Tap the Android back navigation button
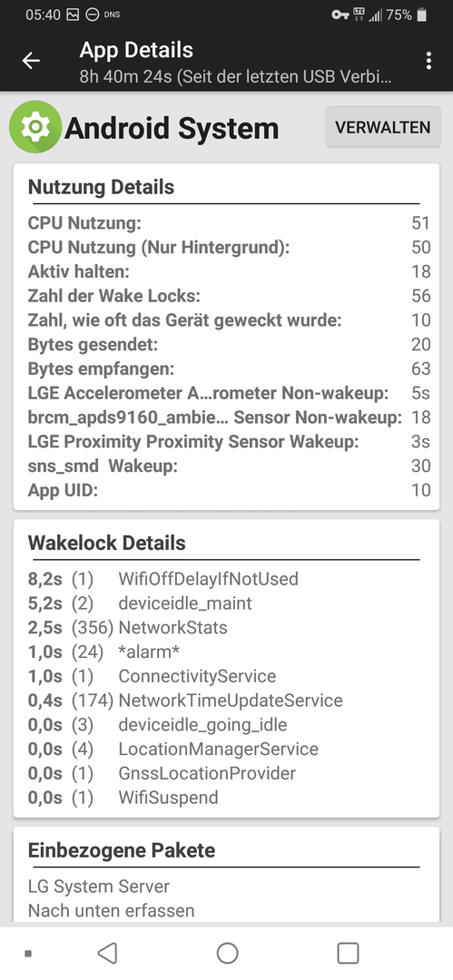453x980 pixels. 108,953
